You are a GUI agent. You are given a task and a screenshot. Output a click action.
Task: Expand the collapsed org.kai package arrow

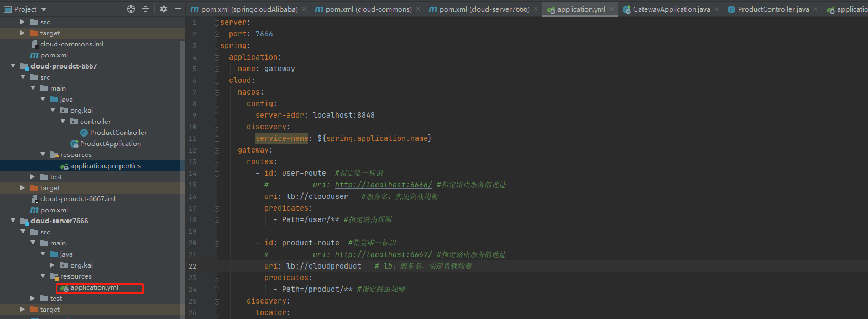53,265
